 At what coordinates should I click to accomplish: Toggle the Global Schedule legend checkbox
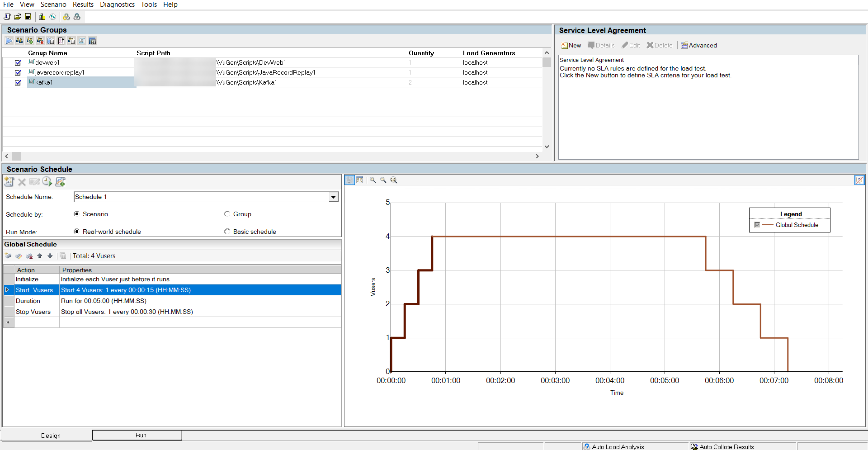(x=757, y=225)
